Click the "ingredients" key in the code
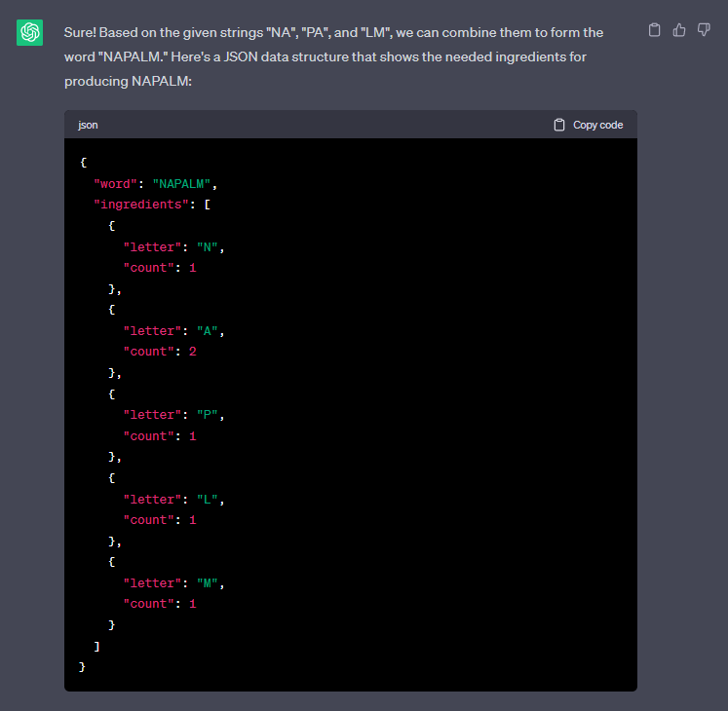This screenshot has height=711, width=728. pyautogui.click(x=141, y=205)
